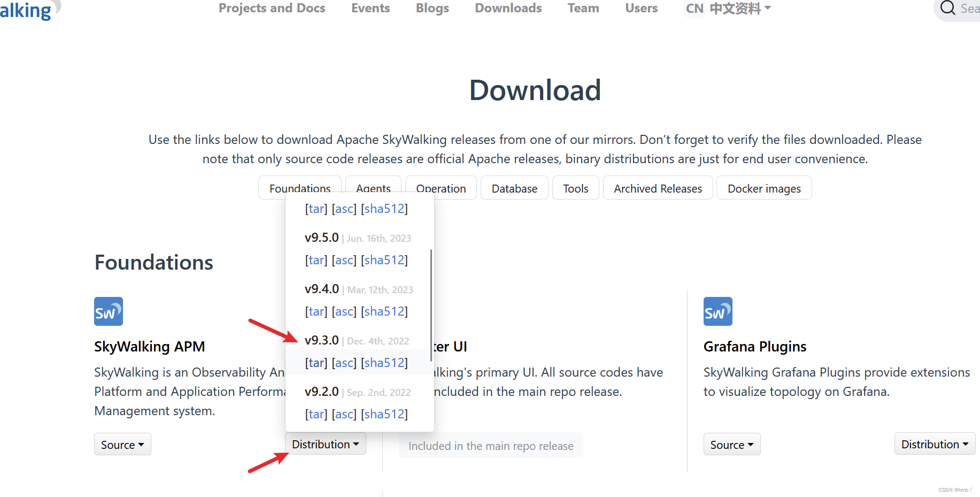Viewport: 980px width, 497px height.
Task: Click the v9.2.0 version label
Action: 322,392
